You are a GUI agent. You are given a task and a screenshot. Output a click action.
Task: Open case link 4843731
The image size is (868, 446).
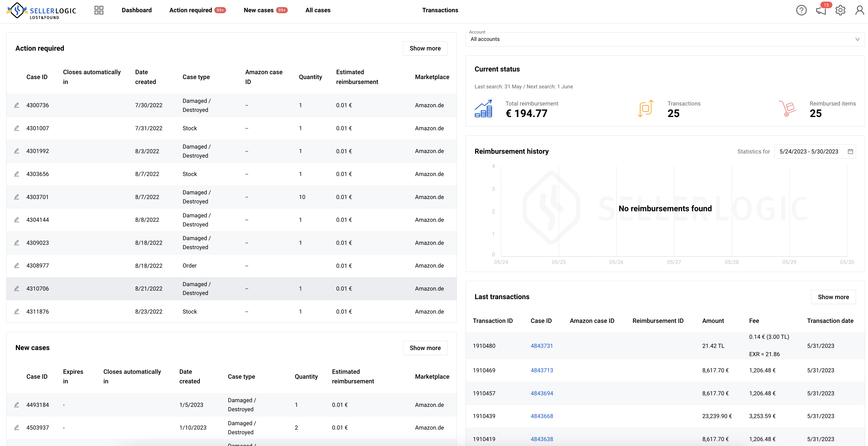click(542, 346)
